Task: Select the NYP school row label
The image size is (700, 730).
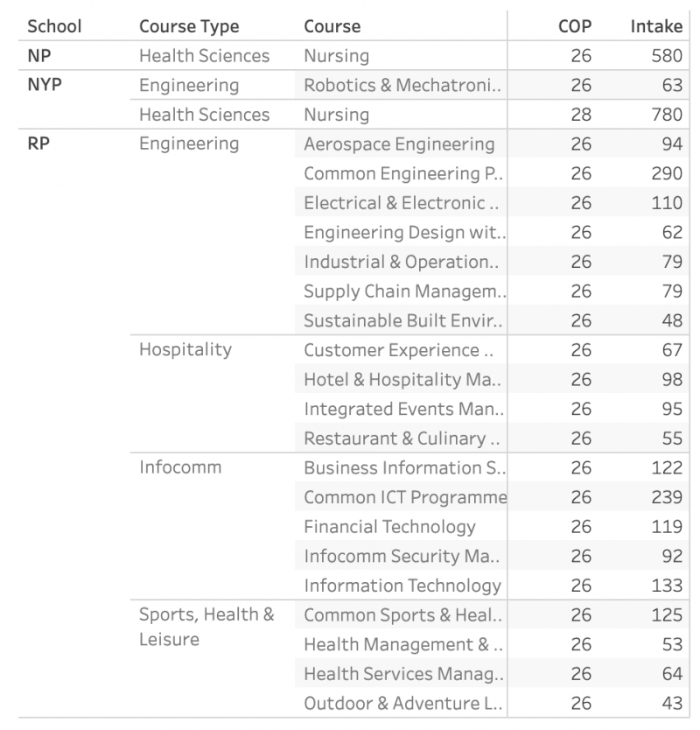Action: click(x=45, y=85)
